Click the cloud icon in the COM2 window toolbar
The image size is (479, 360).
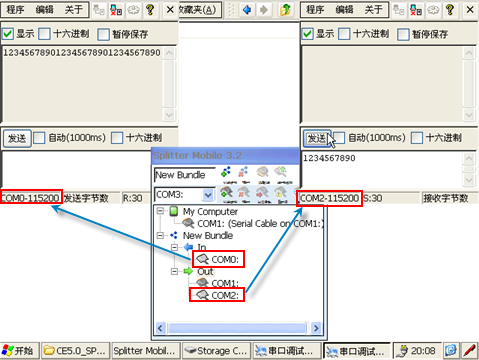pos(433,10)
